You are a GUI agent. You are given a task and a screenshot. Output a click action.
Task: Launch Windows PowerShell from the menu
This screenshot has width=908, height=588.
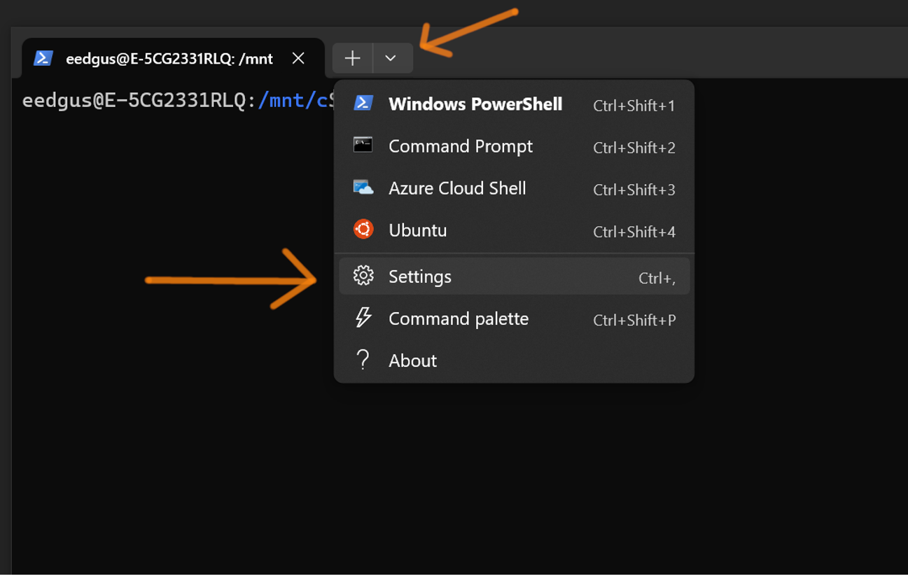click(514, 104)
